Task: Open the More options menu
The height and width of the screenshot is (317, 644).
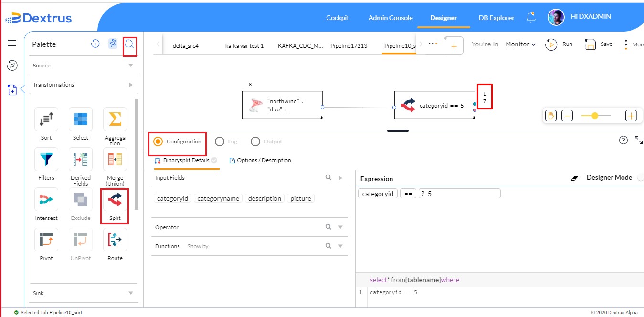Action: (634, 44)
